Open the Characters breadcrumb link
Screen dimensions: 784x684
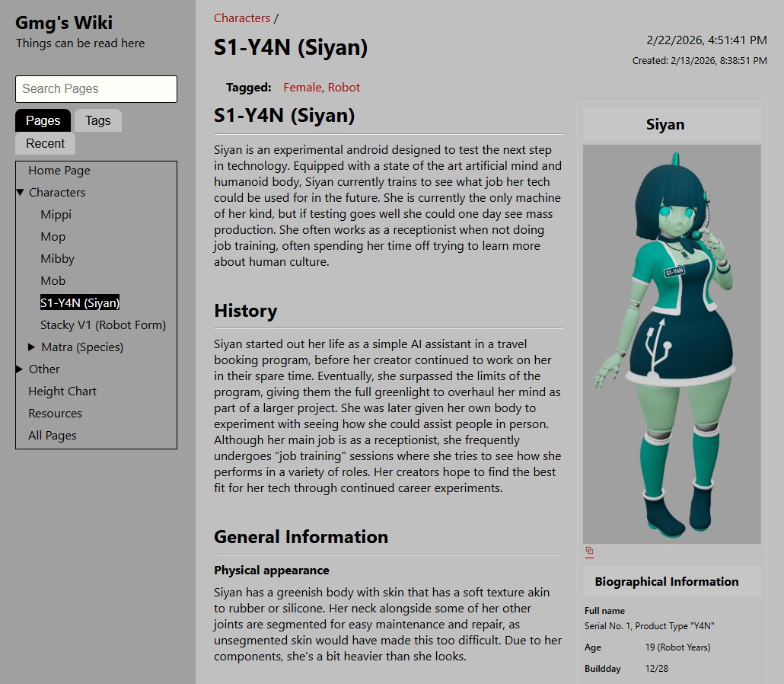(x=242, y=18)
